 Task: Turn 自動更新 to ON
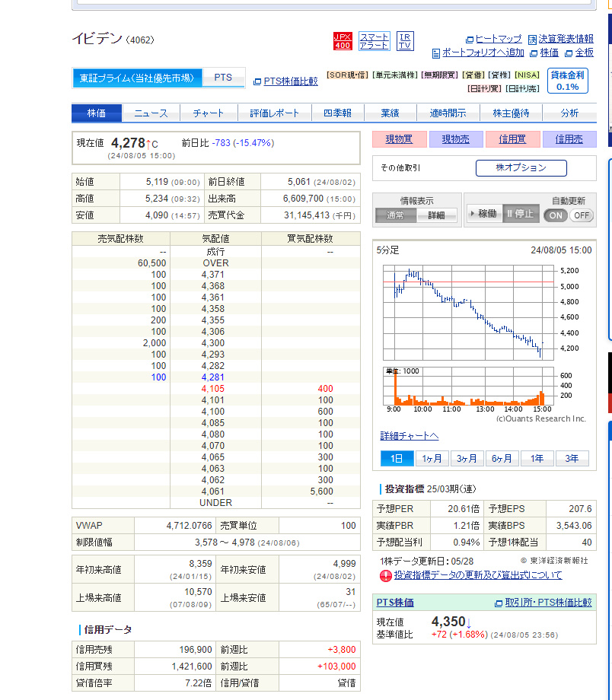[x=556, y=215]
